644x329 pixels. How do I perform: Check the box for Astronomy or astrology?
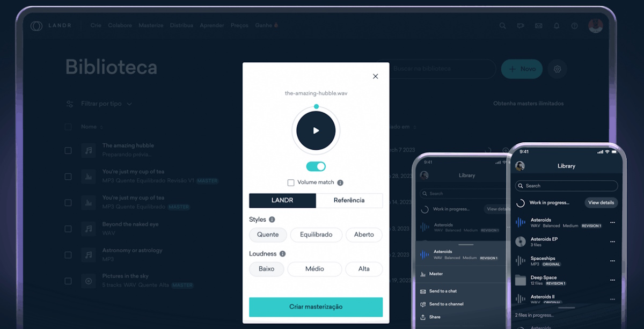pos(68,254)
